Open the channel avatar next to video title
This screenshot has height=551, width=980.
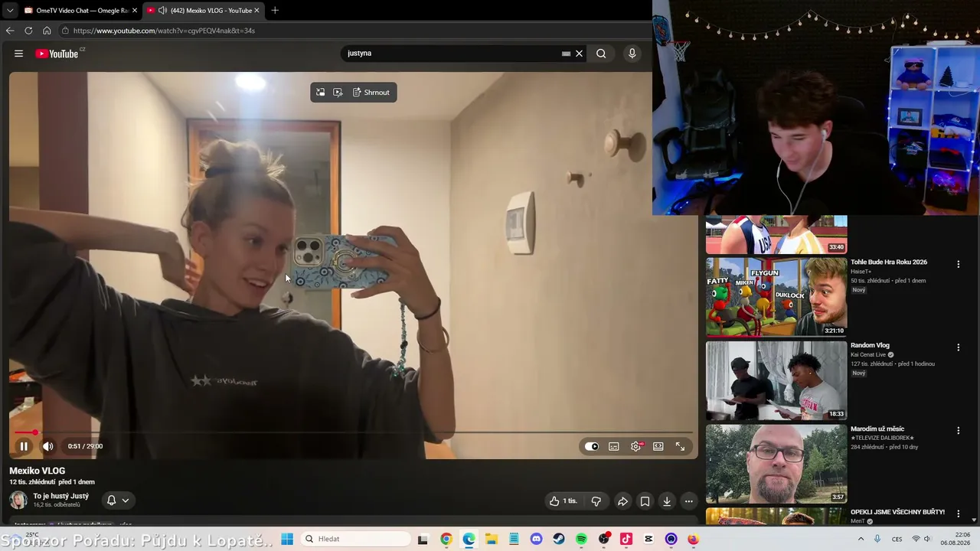point(18,500)
